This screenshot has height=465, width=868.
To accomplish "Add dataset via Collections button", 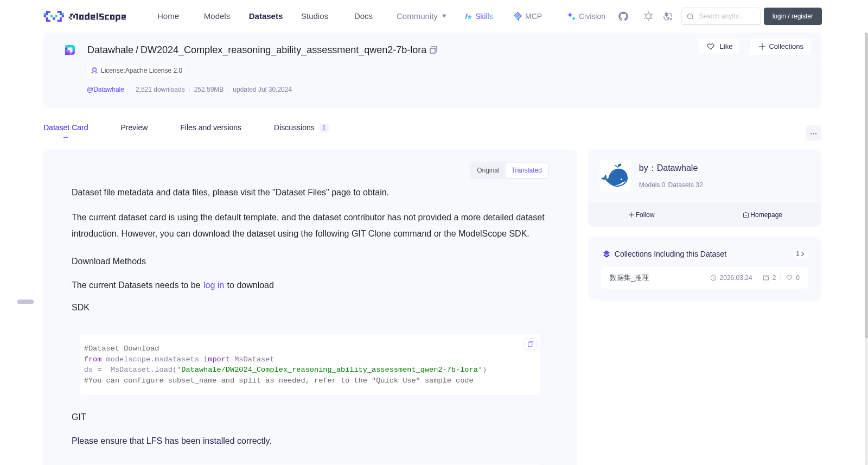I will [x=780, y=47].
